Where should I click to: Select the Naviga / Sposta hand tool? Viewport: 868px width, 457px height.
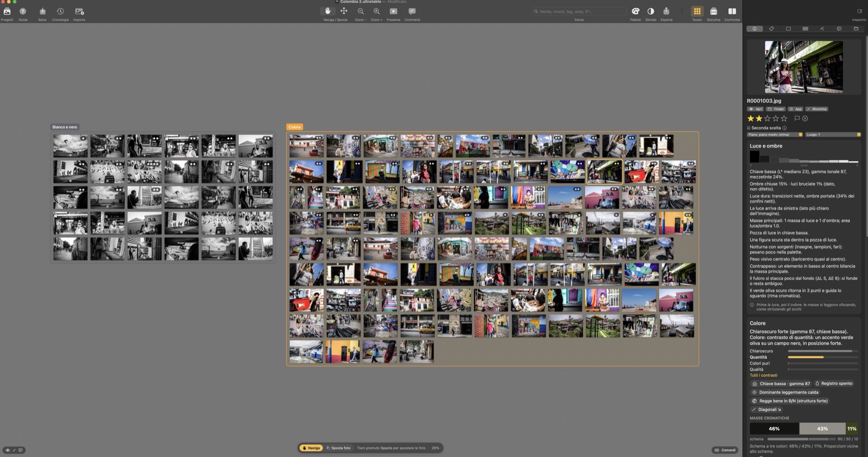pyautogui.click(x=328, y=11)
